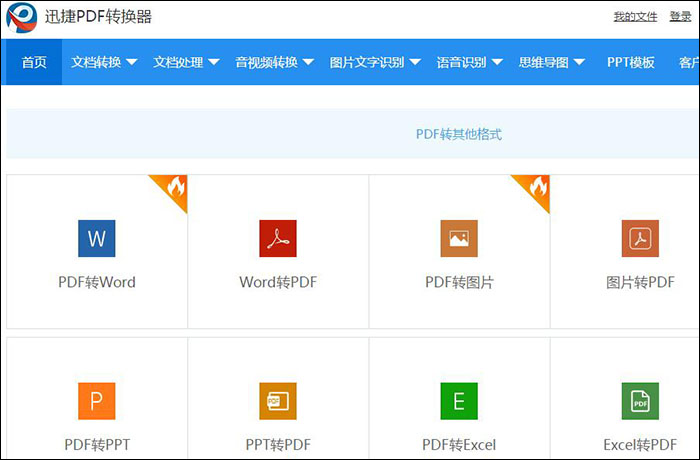Image resolution: width=700 pixels, height=460 pixels.
Task: Expand the 文档转换 dropdown arrow
Action: [131, 62]
